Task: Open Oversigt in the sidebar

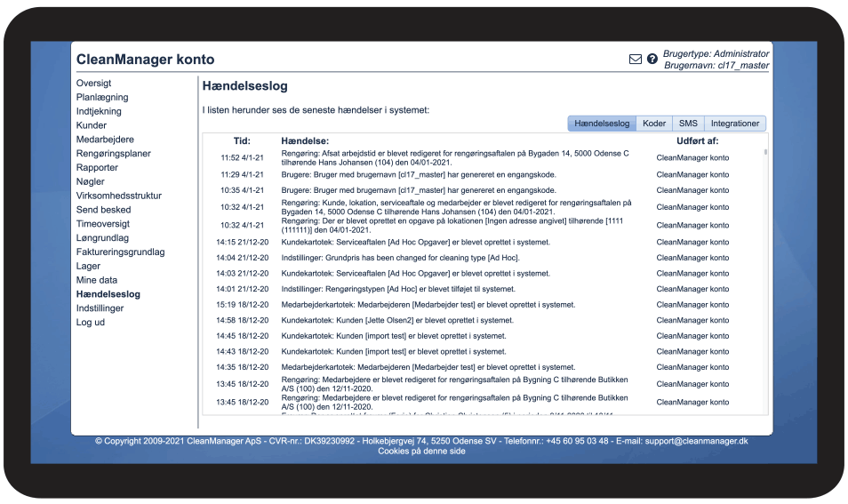Action: [93, 84]
